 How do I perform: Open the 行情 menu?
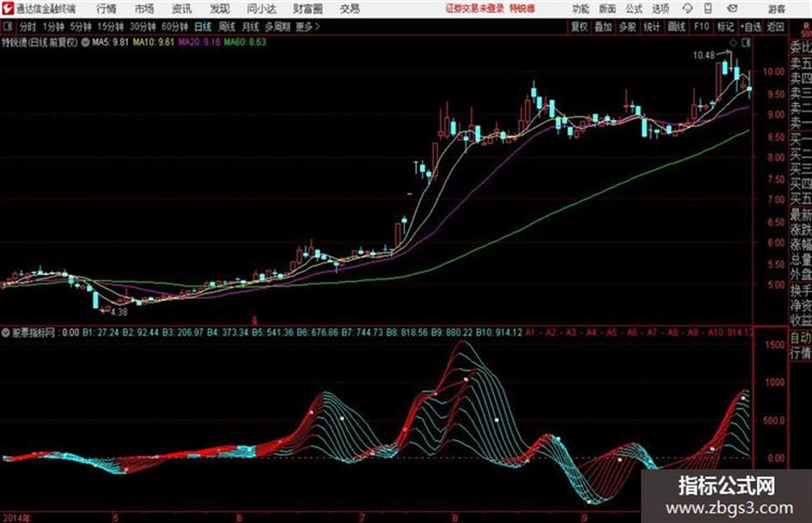click(x=107, y=9)
